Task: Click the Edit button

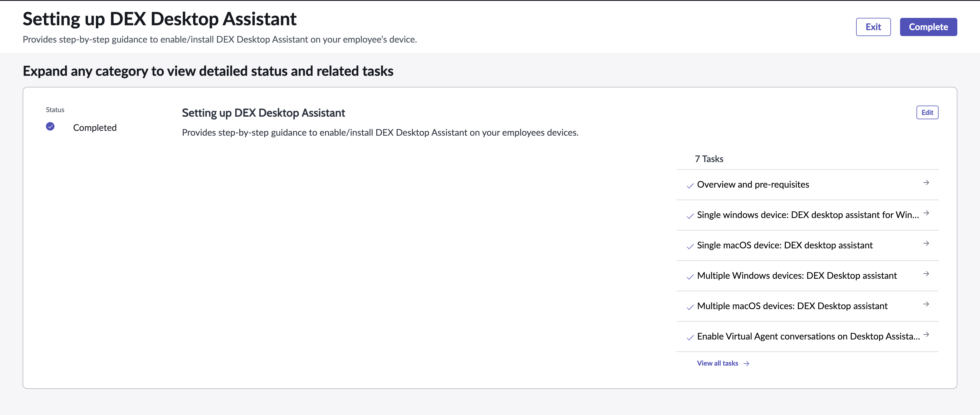Action: coord(927,112)
